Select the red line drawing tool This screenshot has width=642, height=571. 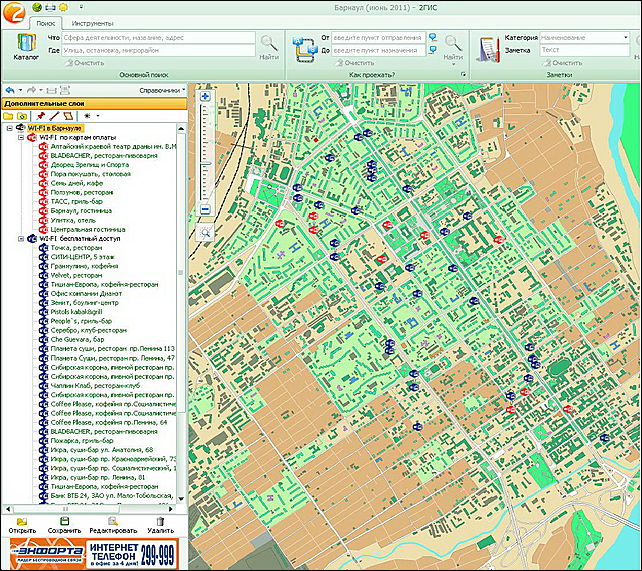[56, 115]
